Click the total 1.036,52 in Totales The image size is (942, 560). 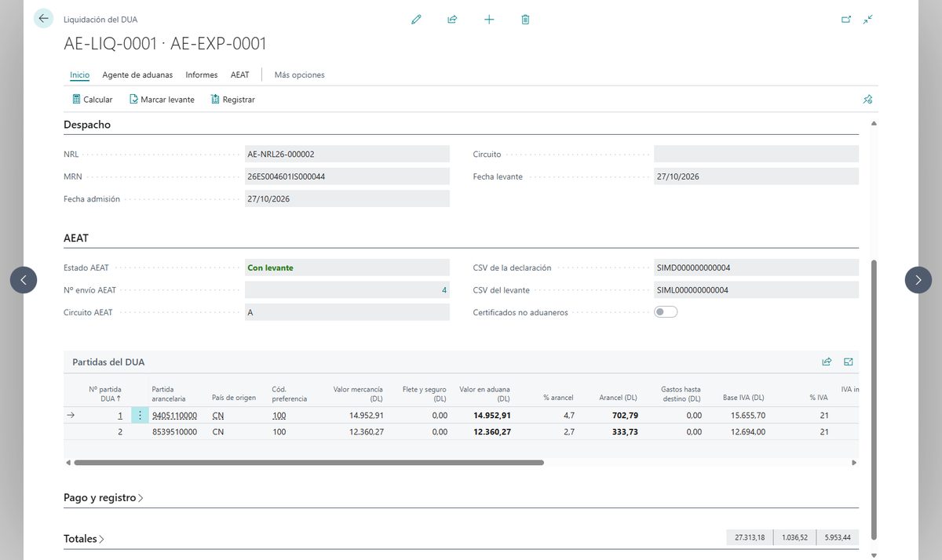tap(794, 538)
